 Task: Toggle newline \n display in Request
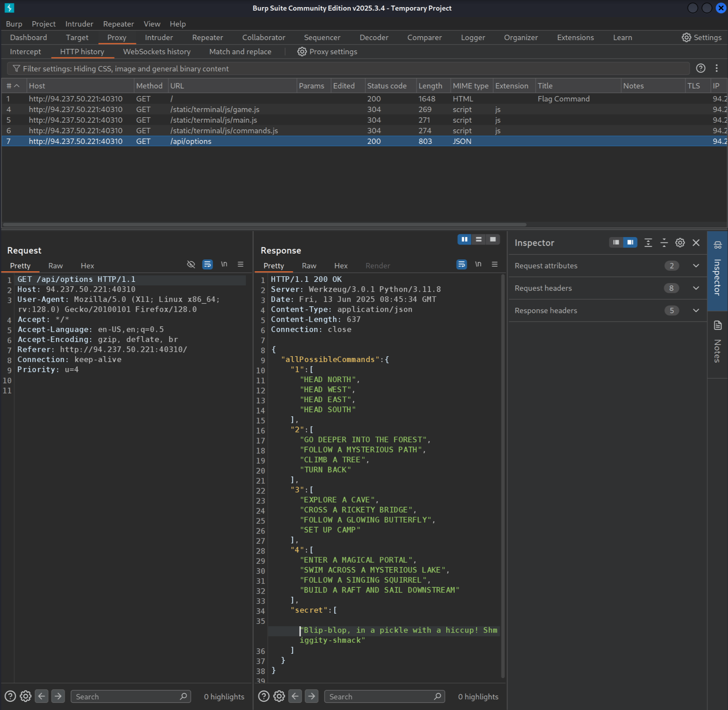click(x=224, y=264)
